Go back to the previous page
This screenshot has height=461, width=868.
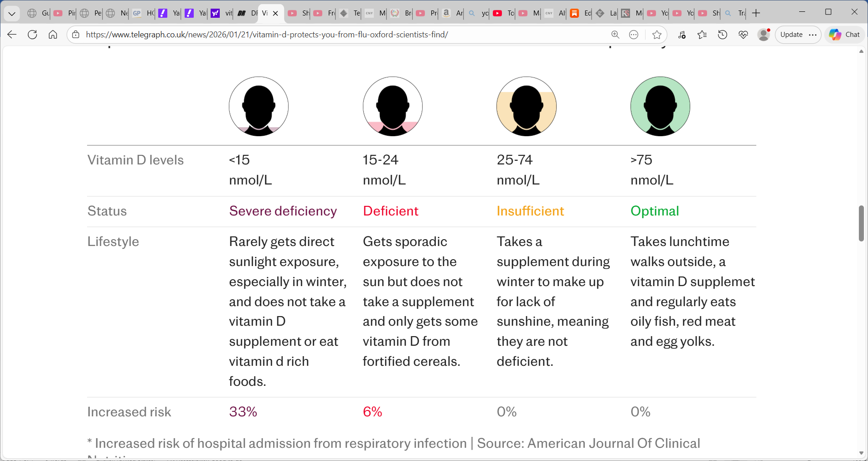click(12, 35)
